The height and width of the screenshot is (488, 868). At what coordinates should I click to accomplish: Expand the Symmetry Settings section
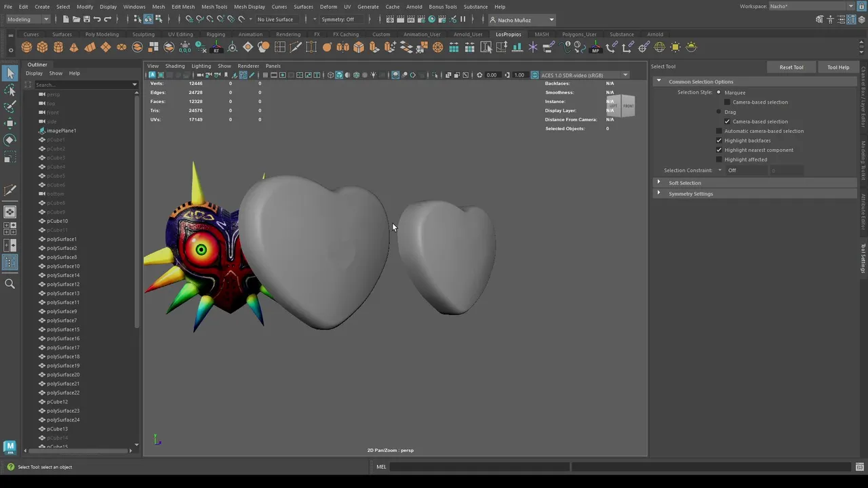point(690,194)
